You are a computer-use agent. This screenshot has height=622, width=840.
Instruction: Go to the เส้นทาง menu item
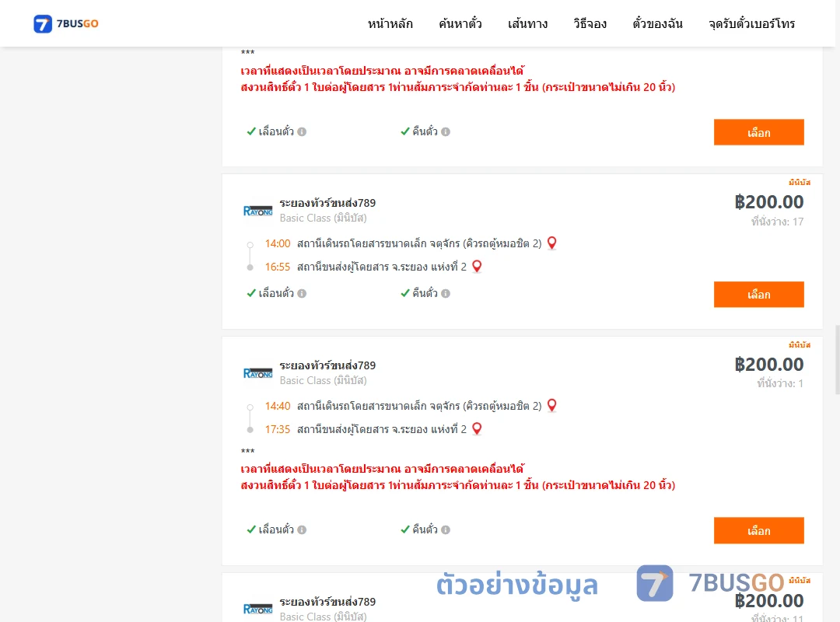(x=527, y=23)
